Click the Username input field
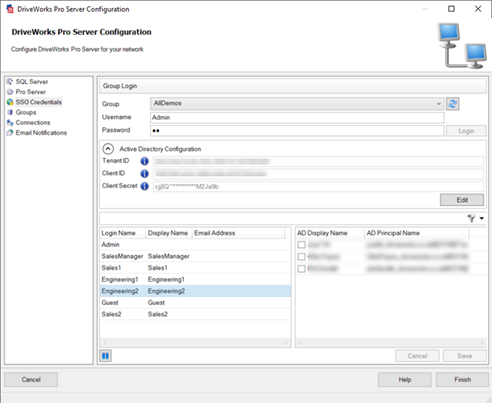Viewport: 492px width, 403px height. [x=297, y=117]
